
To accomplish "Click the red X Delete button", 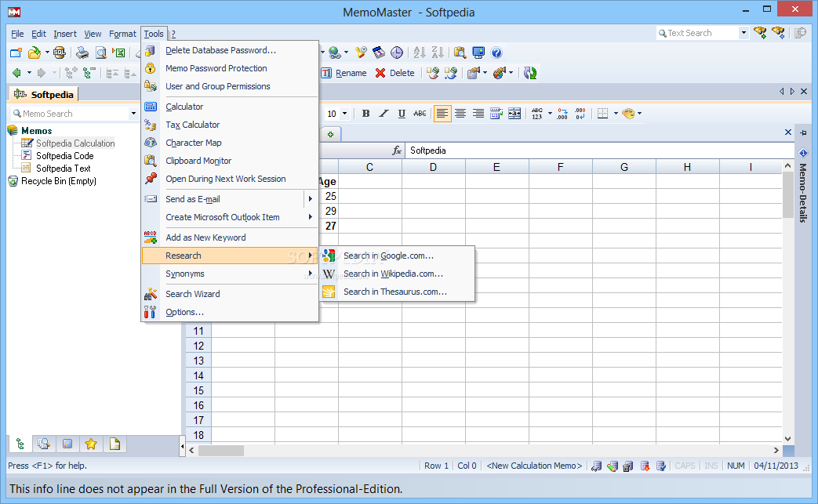I will 395,73.
